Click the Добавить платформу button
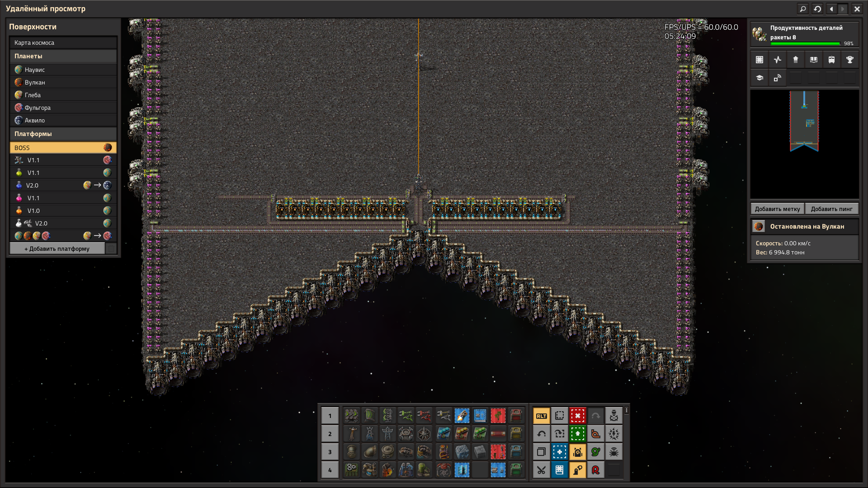868x488 pixels. [x=57, y=249]
